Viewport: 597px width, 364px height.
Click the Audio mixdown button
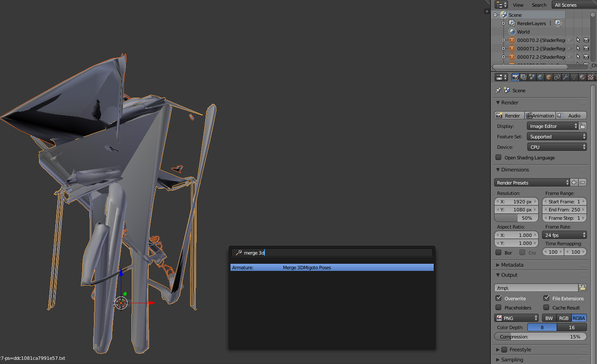(x=571, y=115)
